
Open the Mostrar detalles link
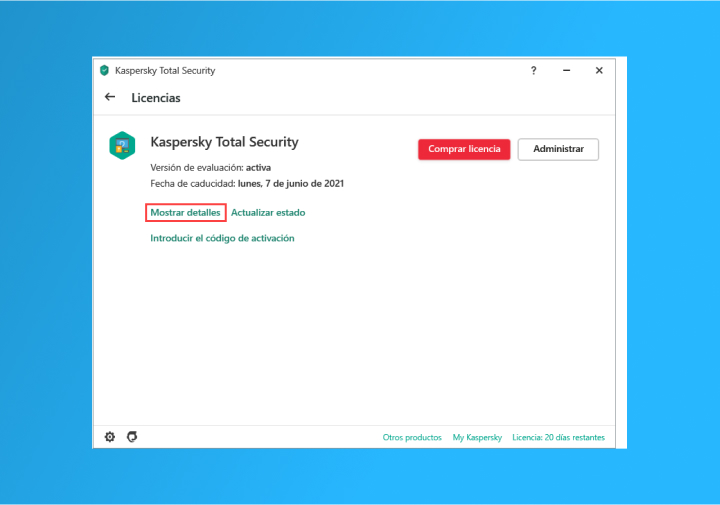point(186,213)
